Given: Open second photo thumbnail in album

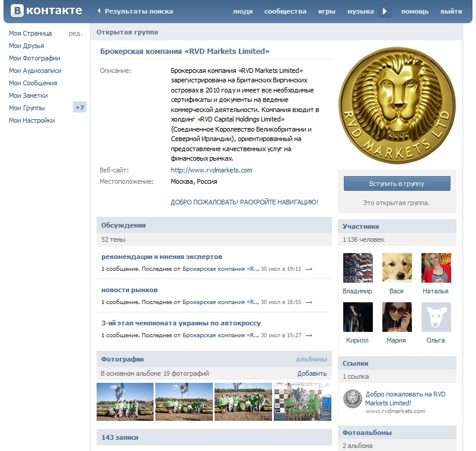Looking at the screenshot, I should point(184,402).
